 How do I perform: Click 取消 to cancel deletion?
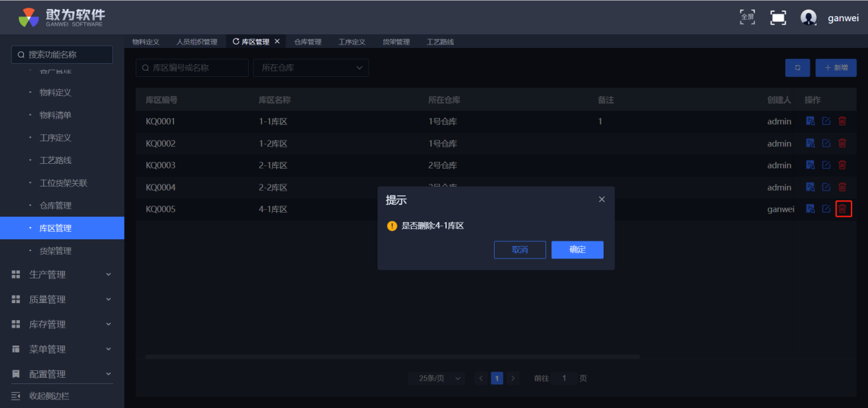(x=520, y=250)
